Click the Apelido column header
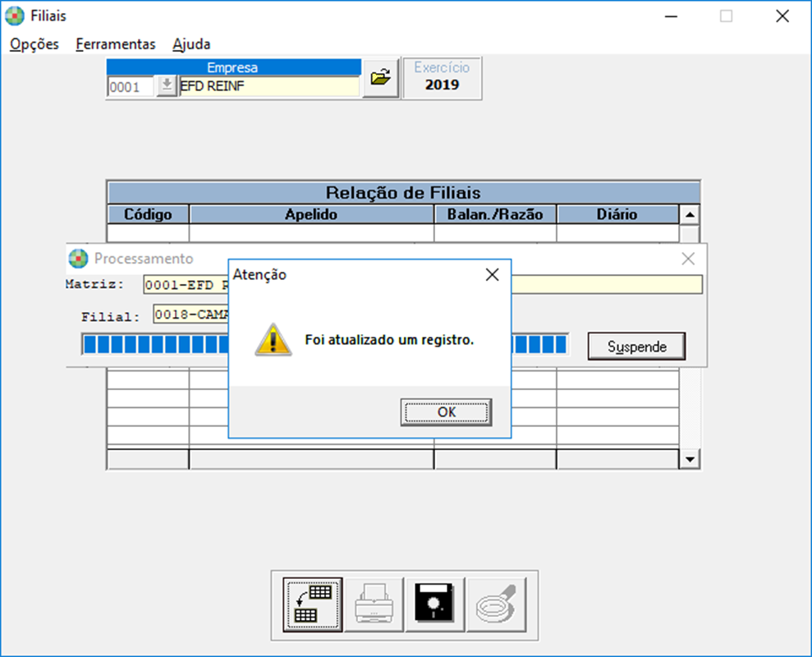 [x=311, y=214]
